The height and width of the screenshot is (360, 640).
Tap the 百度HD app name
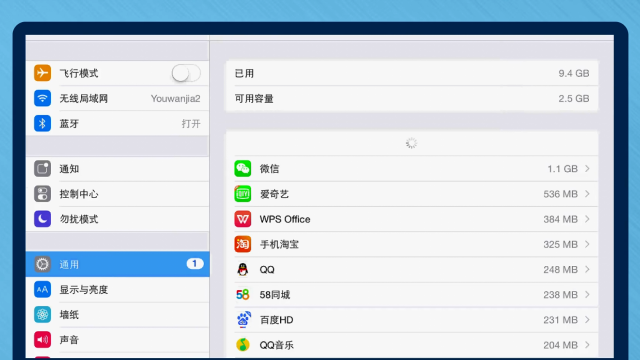pos(276,320)
